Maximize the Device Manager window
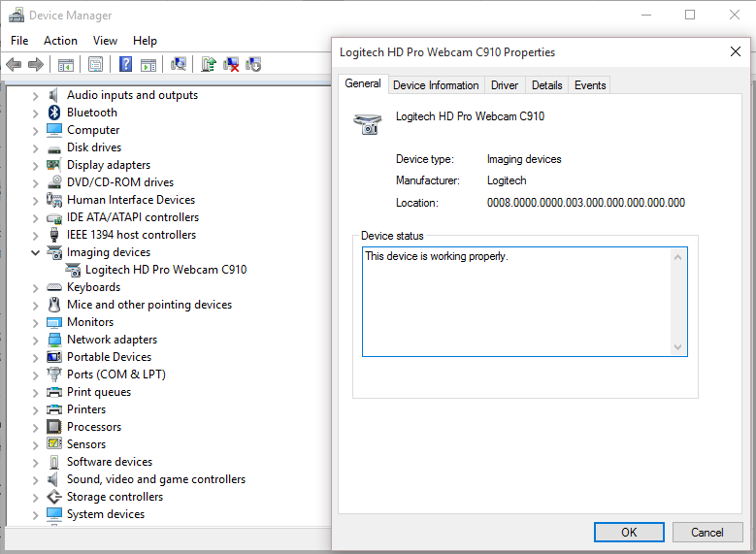The width and height of the screenshot is (756, 554). tap(690, 15)
